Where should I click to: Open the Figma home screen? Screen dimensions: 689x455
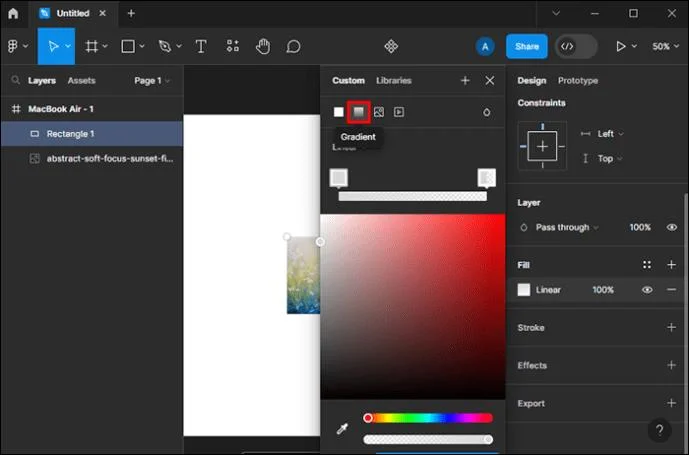point(13,13)
